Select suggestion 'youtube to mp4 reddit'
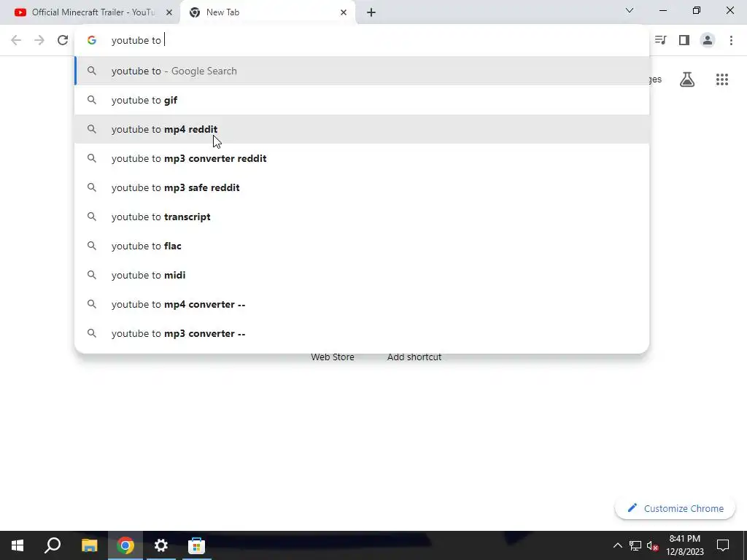747x560 pixels. click(362, 129)
